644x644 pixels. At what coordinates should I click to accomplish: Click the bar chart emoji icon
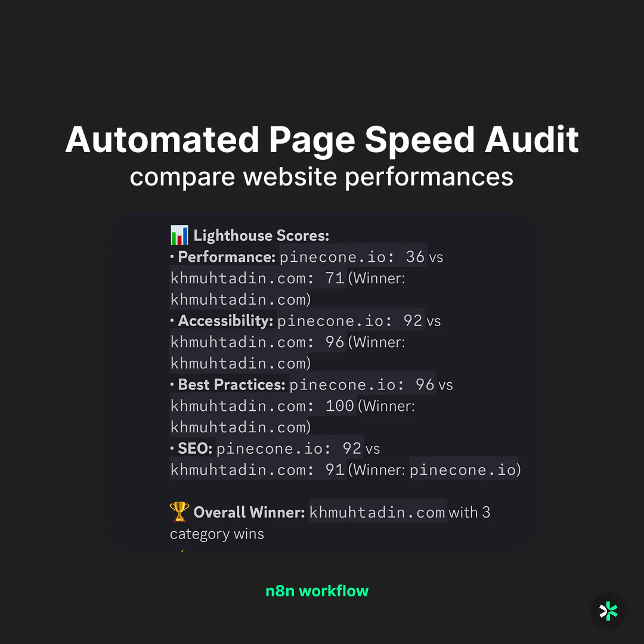[179, 235]
